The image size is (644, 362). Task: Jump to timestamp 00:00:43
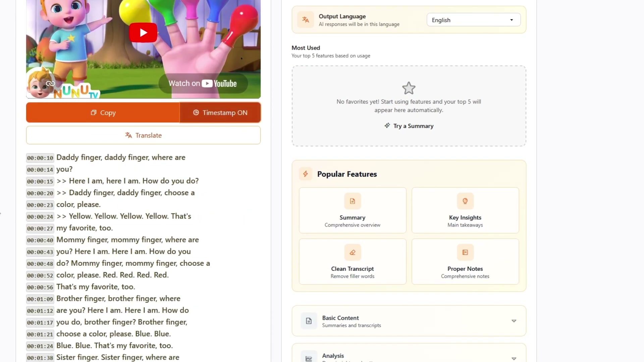click(40, 252)
